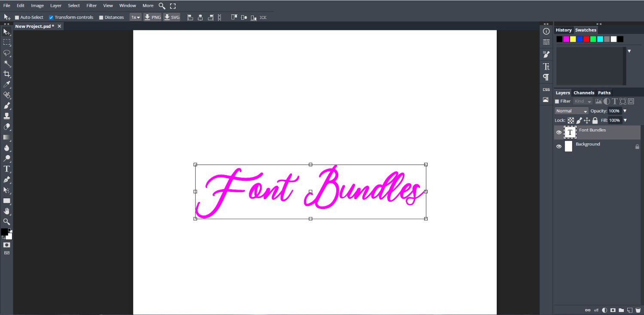Add raster mask icon
Screen dimensions: 644x315
(613, 310)
